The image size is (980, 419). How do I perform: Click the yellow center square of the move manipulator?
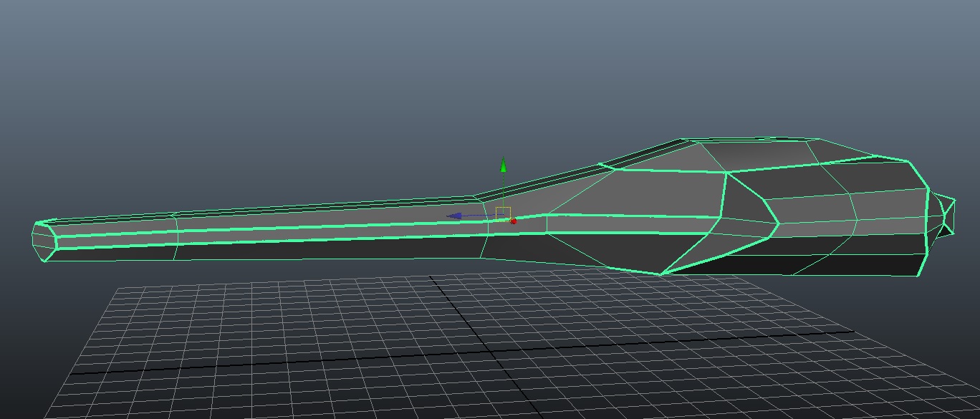(502, 212)
